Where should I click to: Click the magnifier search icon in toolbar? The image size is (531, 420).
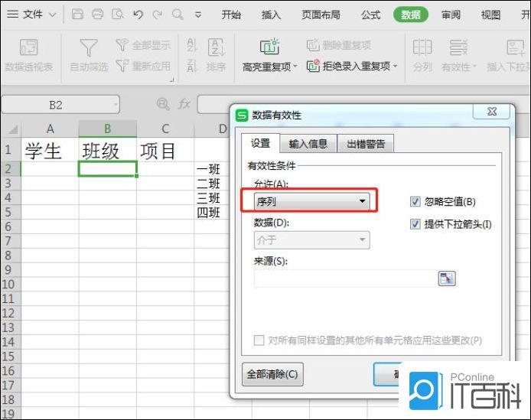(x=178, y=15)
